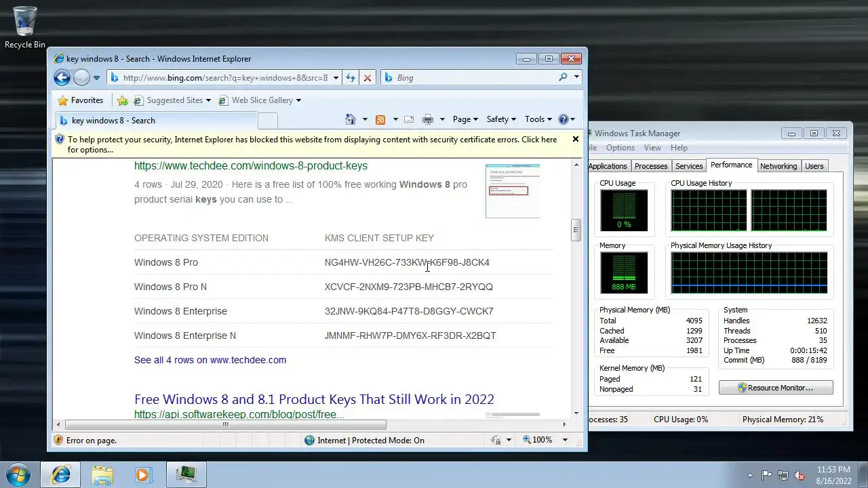Open the Safety menu
Viewport: 868px width, 488px height.
click(x=501, y=119)
